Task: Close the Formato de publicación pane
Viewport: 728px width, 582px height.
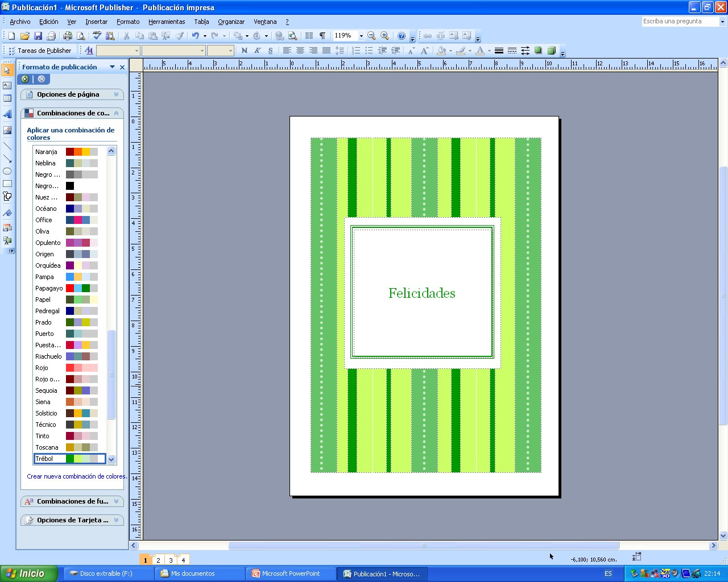Action: (x=121, y=67)
